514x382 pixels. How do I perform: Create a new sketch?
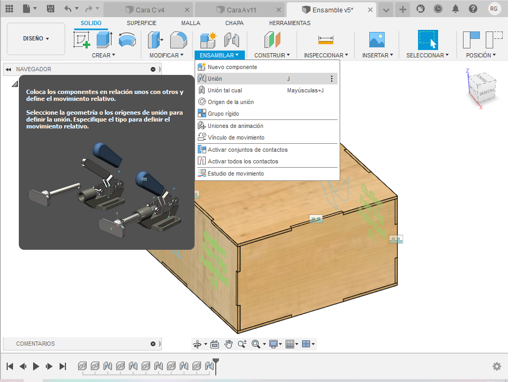point(82,39)
